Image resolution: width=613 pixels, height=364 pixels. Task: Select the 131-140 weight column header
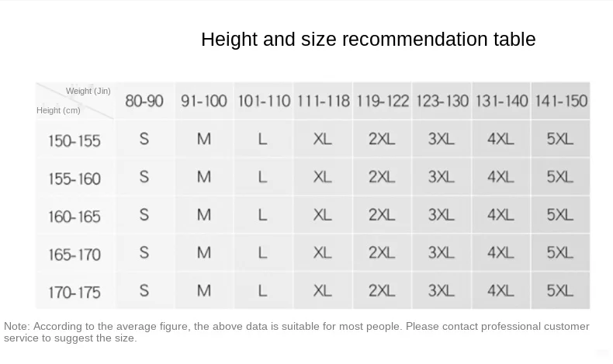click(x=501, y=101)
